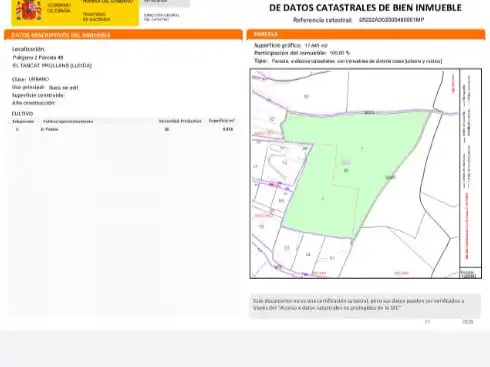Select the Intensidad Productiva value in the cultivo row
Screen dimensions: 490x367
point(167,129)
